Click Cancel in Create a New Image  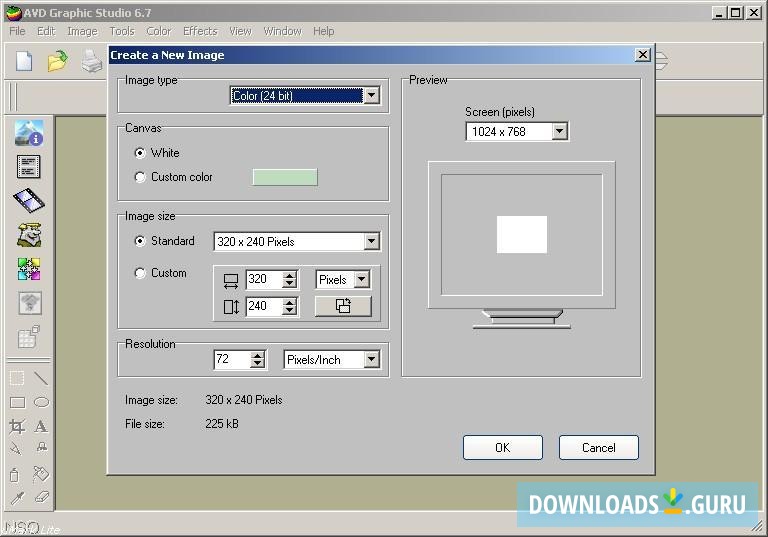(x=599, y=447)
